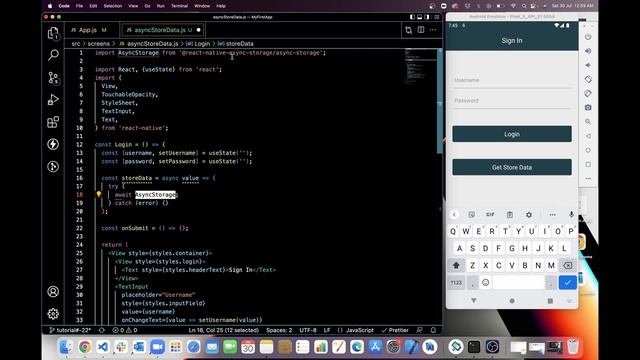Select the asyncStoreData.js tab
Image resolution: width=640 pixels, height=360 pixels.
[163, 30]
